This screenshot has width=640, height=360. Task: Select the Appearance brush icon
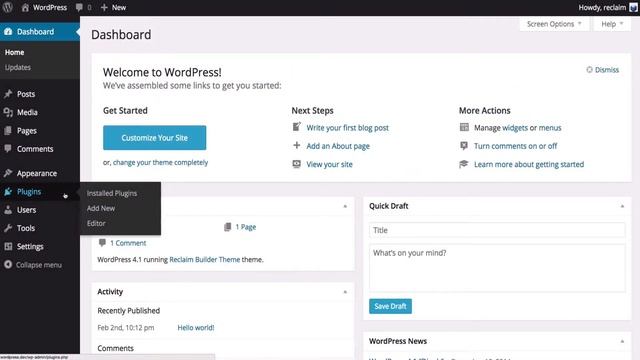pyautogui.click(x=8, y=173)
